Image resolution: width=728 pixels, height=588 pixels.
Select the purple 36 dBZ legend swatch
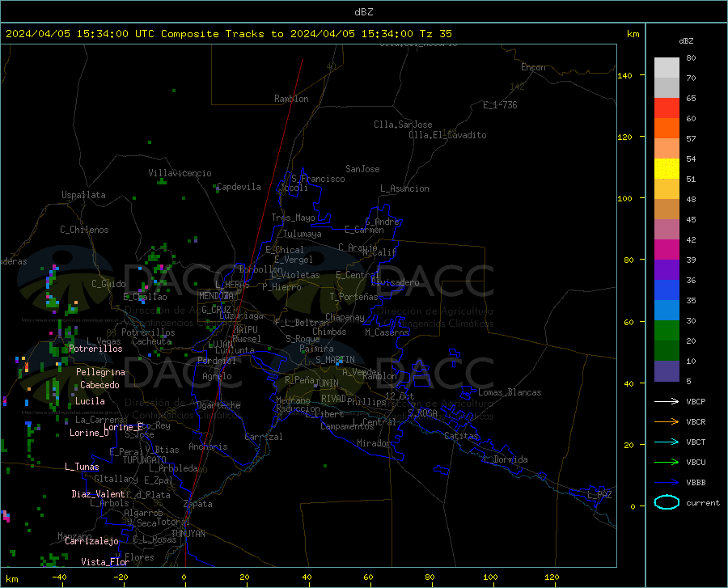coord(667,270)
